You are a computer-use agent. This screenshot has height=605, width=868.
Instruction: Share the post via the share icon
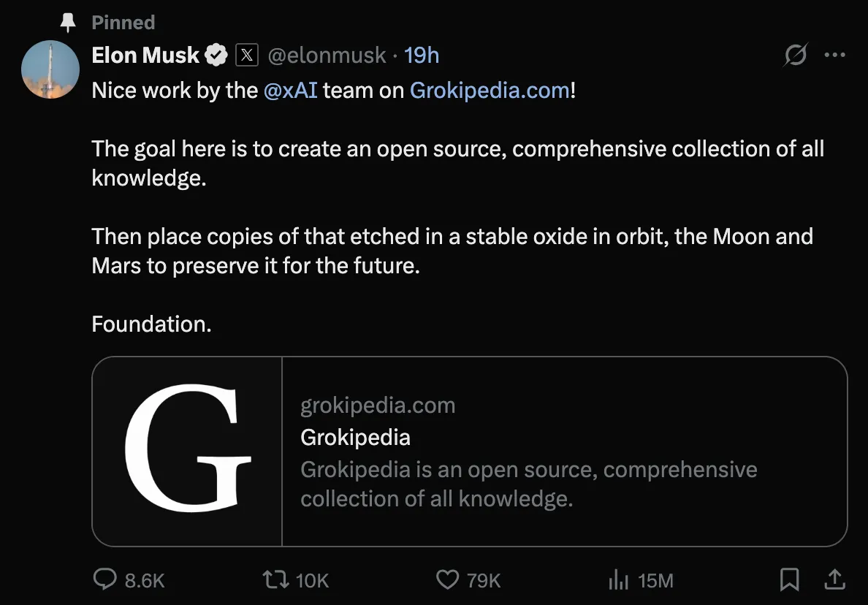(835, 579)
